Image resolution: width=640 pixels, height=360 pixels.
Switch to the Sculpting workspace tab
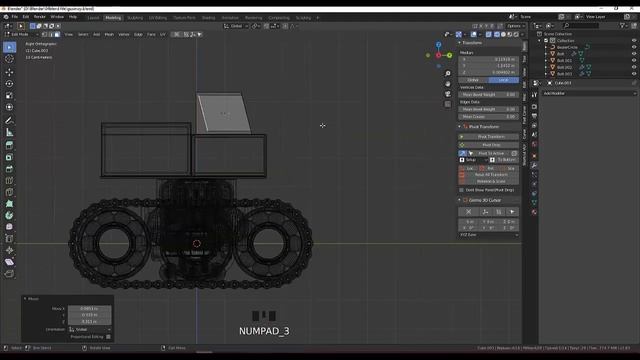coord(135,18)
